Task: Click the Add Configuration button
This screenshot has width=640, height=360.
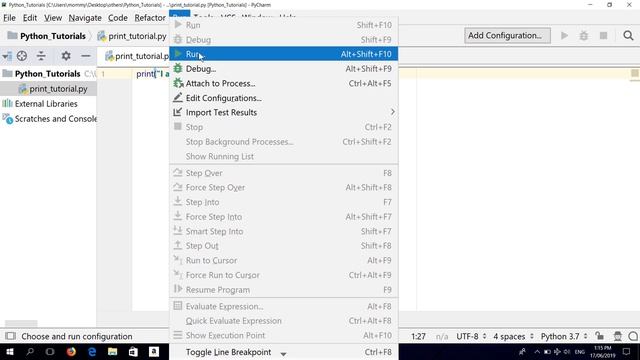Action: click(x=507, y=36)
